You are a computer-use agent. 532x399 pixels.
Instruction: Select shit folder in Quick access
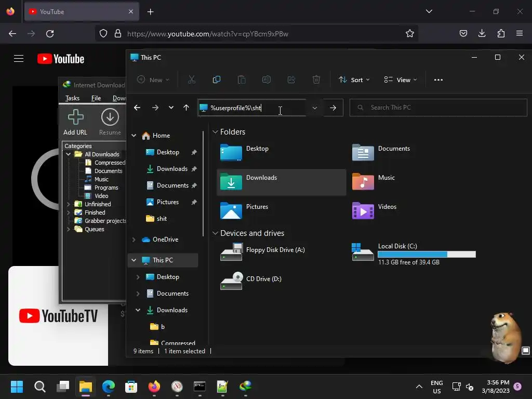pyautogui.click(x=162, y=219)
